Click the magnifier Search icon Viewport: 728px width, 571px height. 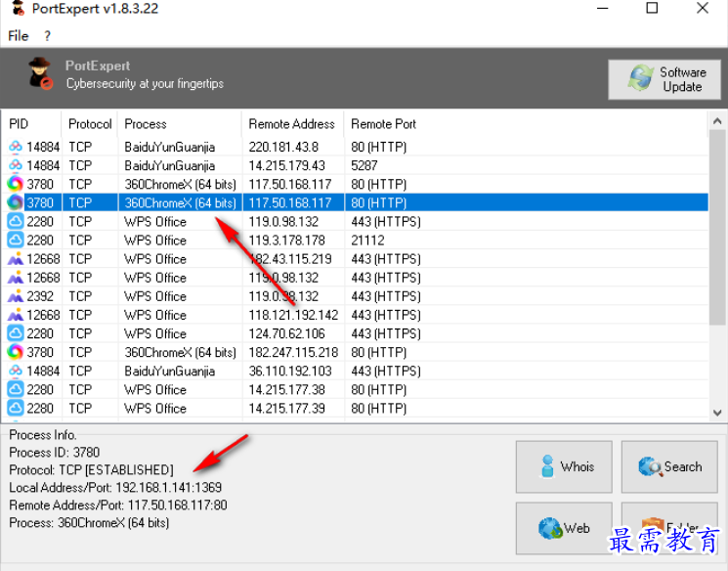click(x=649, y=467)
